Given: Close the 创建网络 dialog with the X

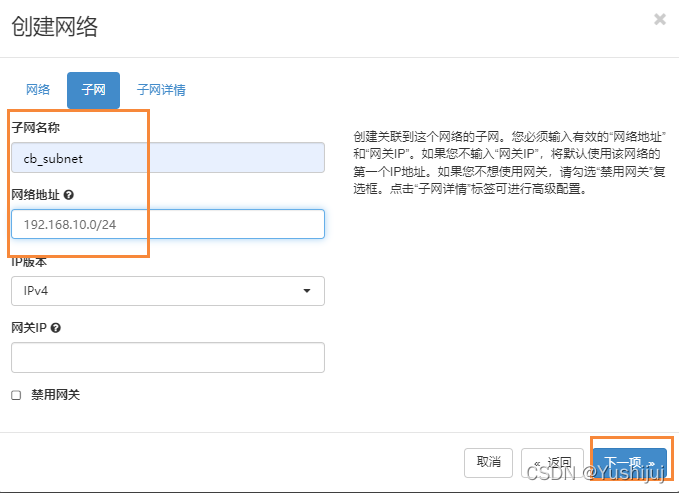Looking at the screenshot, I should 660,19.
